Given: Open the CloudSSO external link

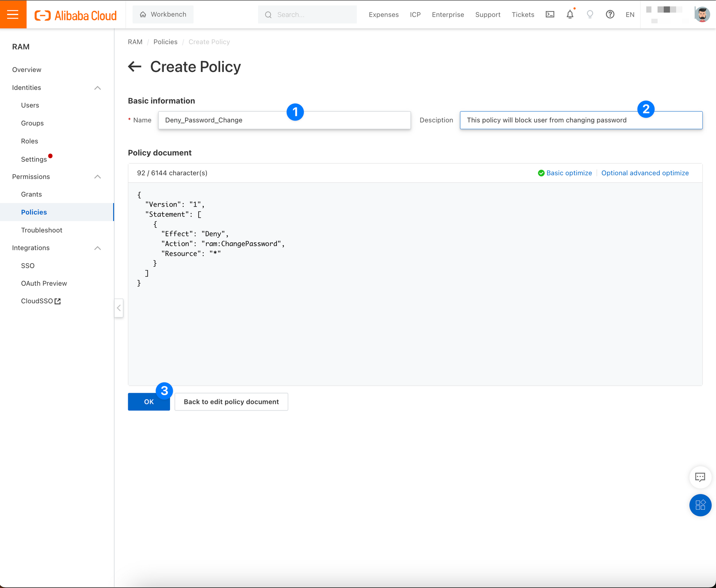Looking at the screenshot, I should (41, 301).
